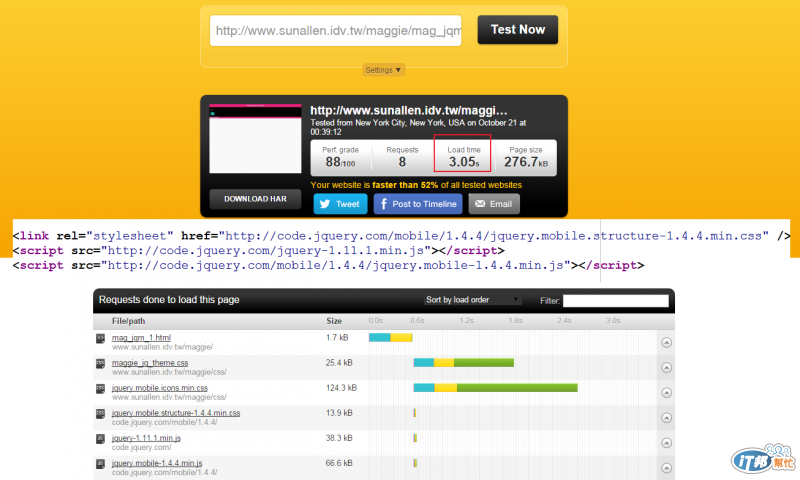Click Post to Timeline button
Image resolution: width=800 pixels, height=480 pixels.
[x=418, y=204]
